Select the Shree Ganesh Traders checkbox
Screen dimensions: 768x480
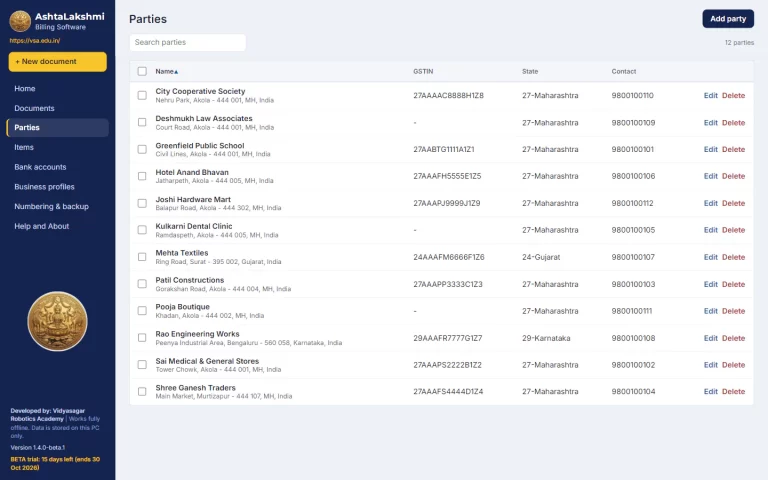142,392
